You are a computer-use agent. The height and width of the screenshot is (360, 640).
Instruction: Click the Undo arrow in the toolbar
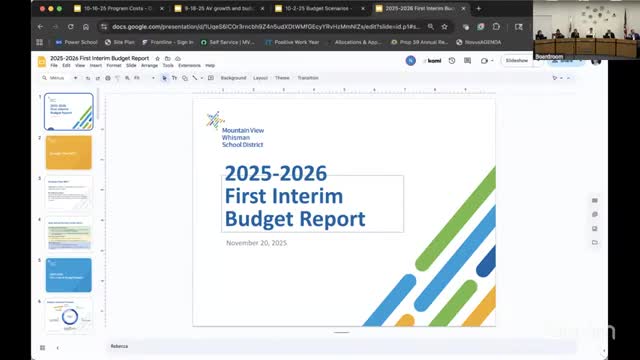[88, 78]
